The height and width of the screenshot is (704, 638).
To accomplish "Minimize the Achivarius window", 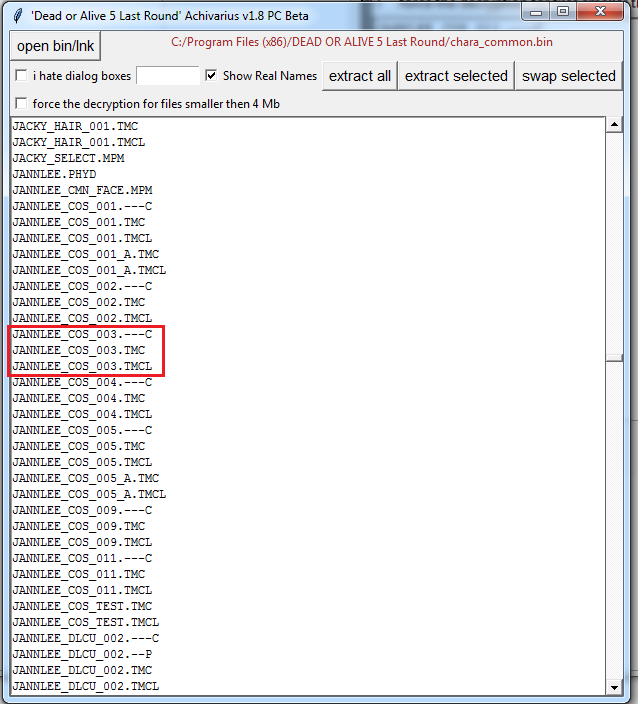I will tap(536, 12).
